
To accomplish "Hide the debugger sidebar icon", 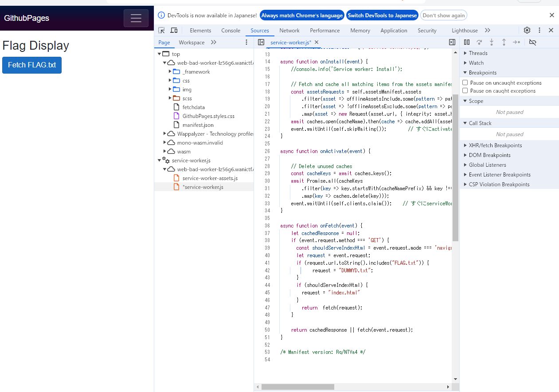I will 452,42.
